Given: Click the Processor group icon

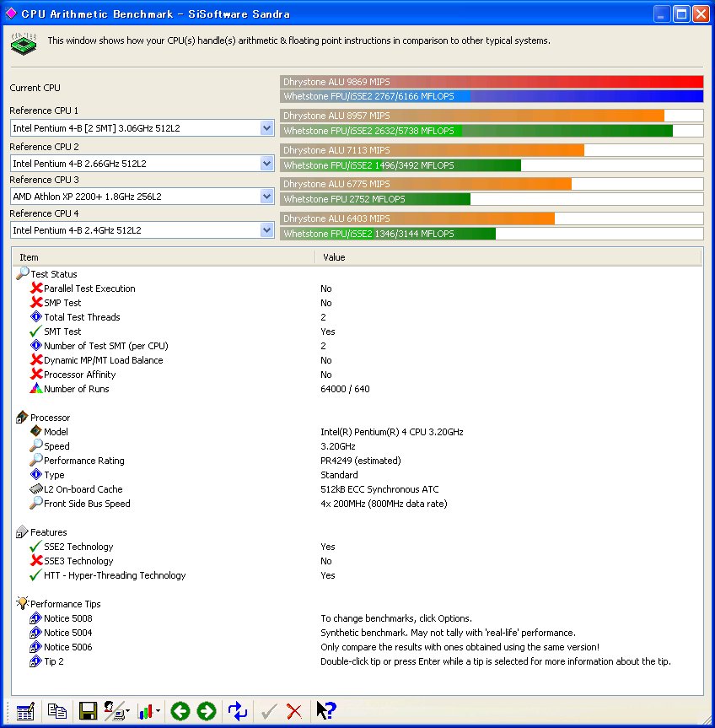Looking at the screenshot, I should pyautogui.click(x=22, y=417).
